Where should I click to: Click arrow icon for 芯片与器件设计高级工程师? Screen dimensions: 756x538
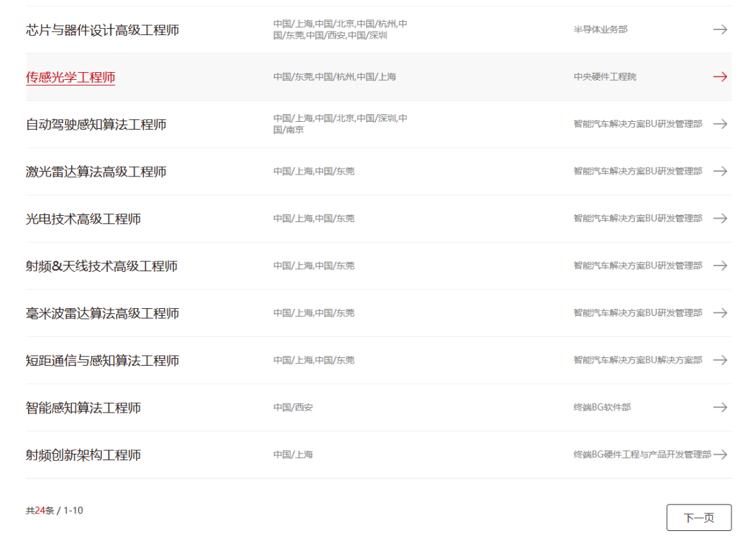pos(720,29)
